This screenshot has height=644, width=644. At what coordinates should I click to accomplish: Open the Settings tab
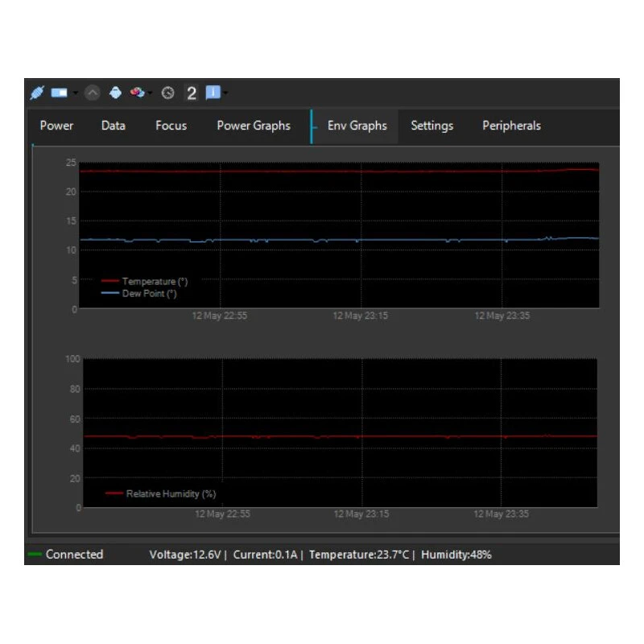click(431, 126)
